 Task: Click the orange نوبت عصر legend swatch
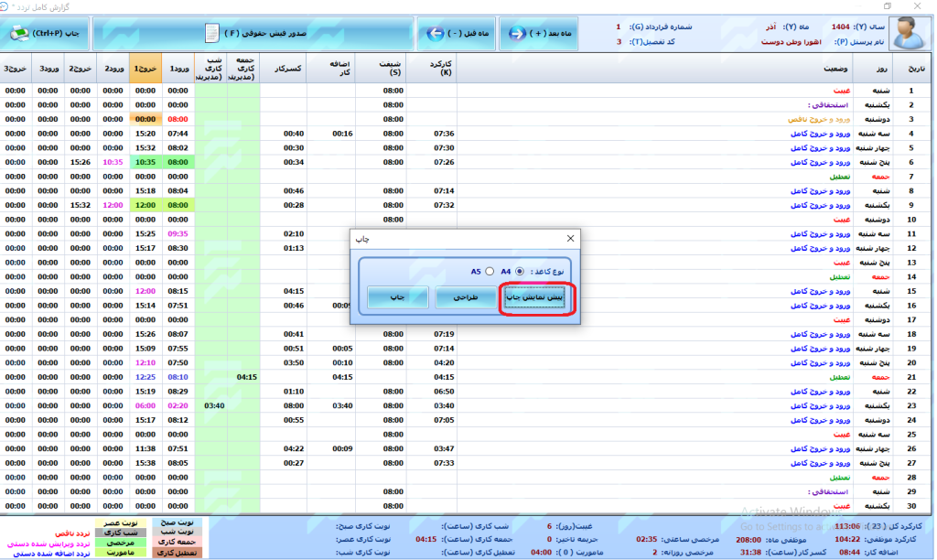(119, 522)
